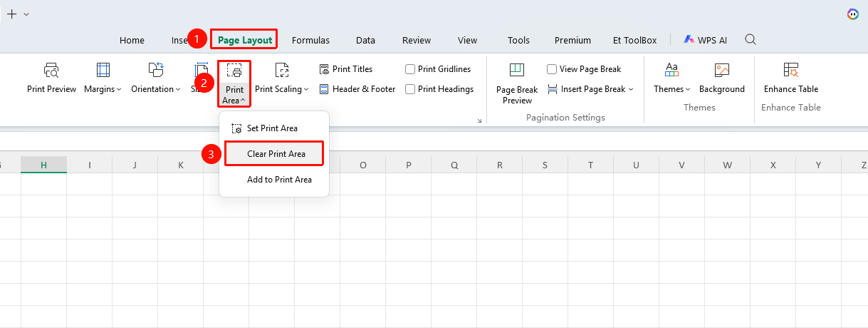Switch to the Page Layout tab

245,40
